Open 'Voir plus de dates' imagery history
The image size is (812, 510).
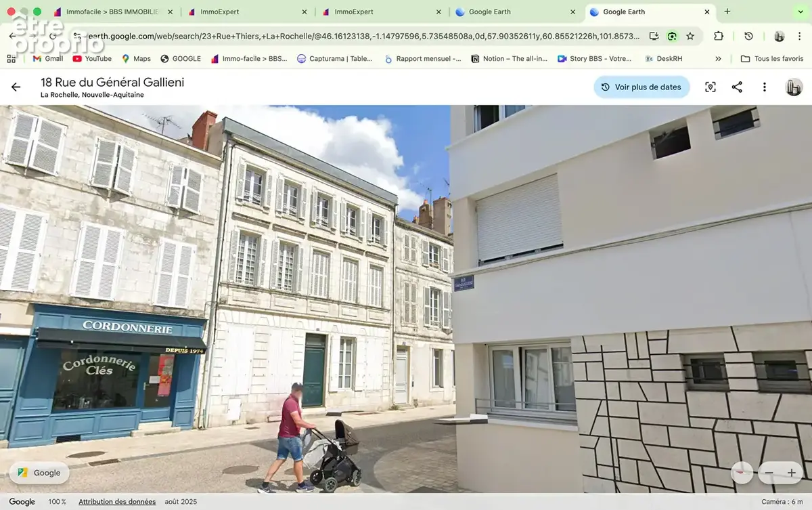(641, 87)
